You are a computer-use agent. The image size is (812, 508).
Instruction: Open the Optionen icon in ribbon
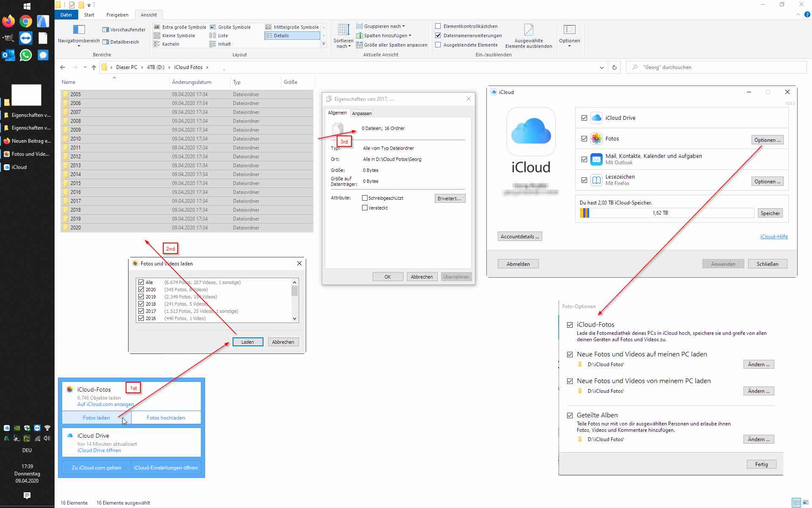point(569,30)
